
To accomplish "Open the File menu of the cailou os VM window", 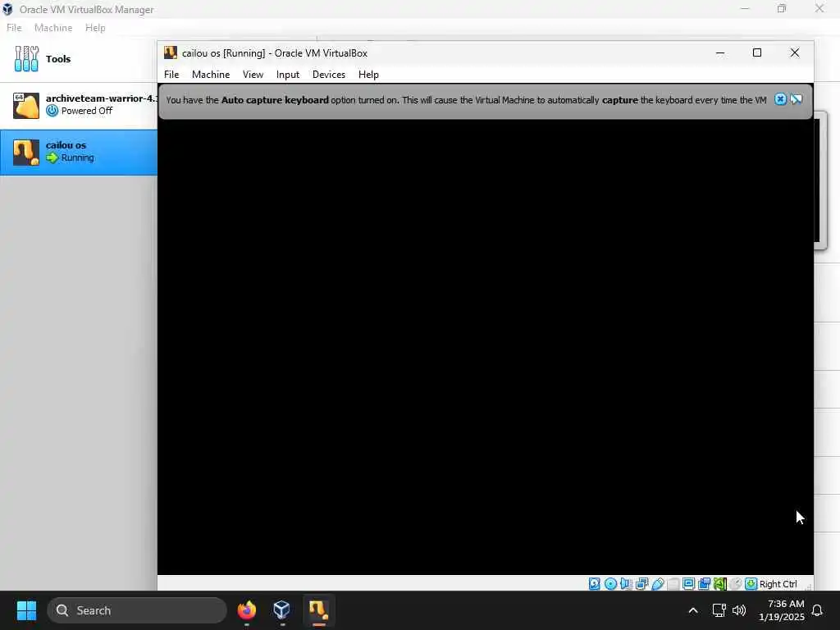I will point(171,75).
